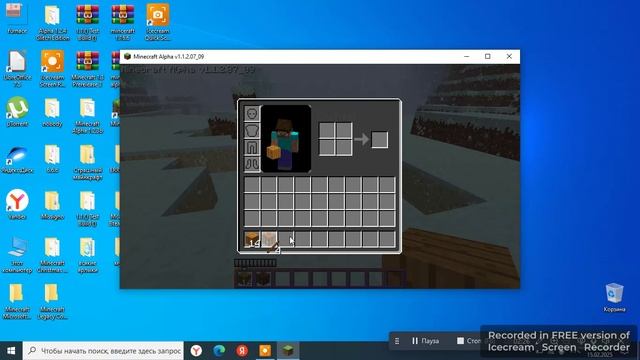Select the Icecream Quick Sc... desktop shortcut

pos(158,22)
